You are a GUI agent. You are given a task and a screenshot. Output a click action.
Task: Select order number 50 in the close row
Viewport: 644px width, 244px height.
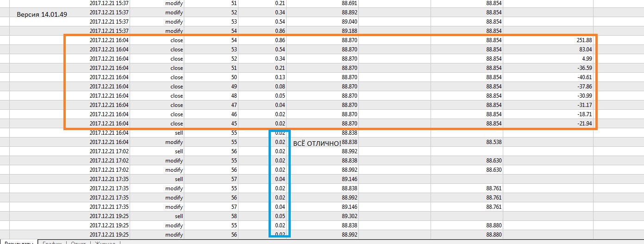coord(234,77)
